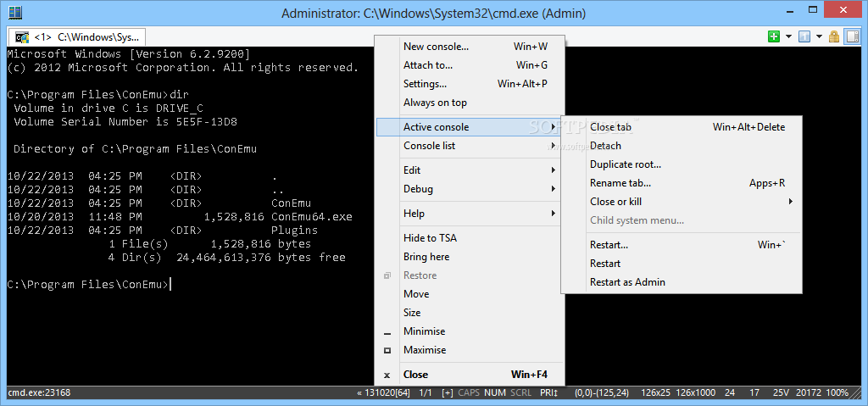Click the ConEmu64.exe filename in dir output
This screenshot has width=868, height=406.
[312, 217]
